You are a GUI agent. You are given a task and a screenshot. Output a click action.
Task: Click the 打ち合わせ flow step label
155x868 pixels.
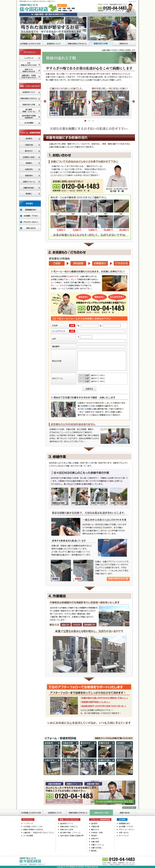tap(121, 263)
